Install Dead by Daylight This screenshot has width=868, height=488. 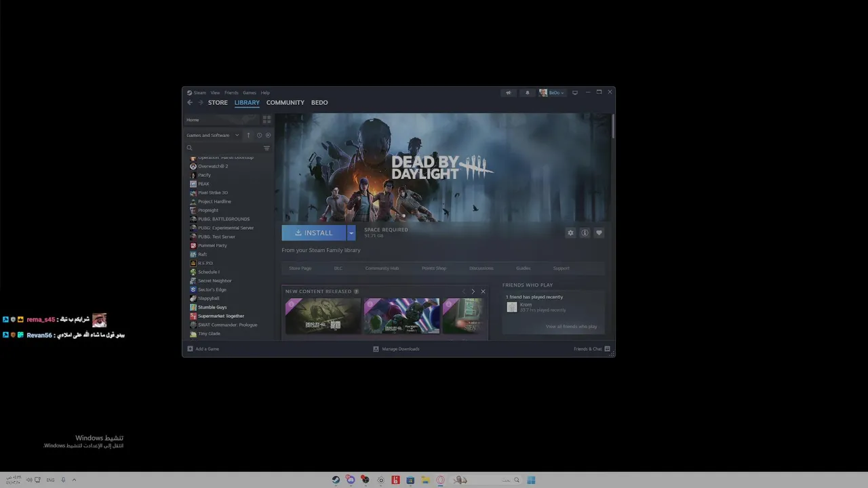(x=314, y=232)
